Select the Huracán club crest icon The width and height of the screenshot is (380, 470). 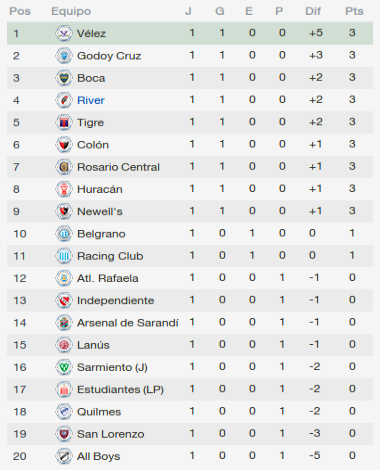tap(64, 189)
